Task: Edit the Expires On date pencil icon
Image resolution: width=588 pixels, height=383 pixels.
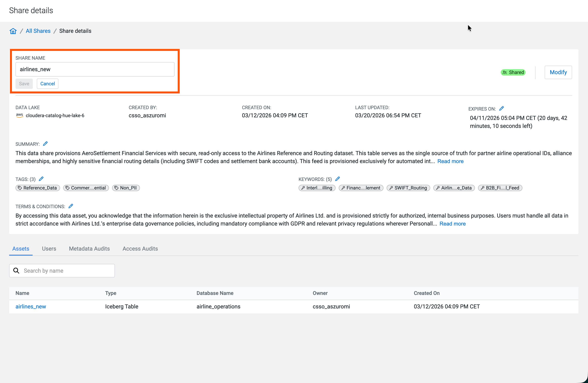Action: pos(501,108)
